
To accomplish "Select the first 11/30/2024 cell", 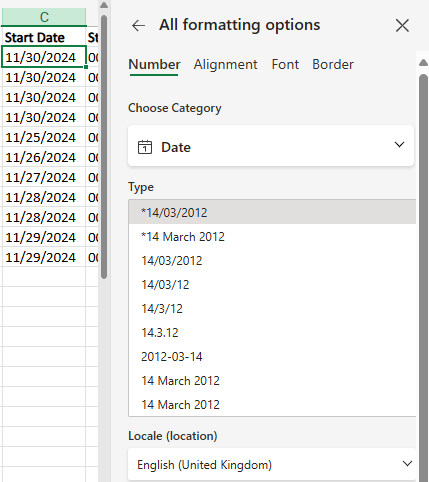I will (44, 57).
